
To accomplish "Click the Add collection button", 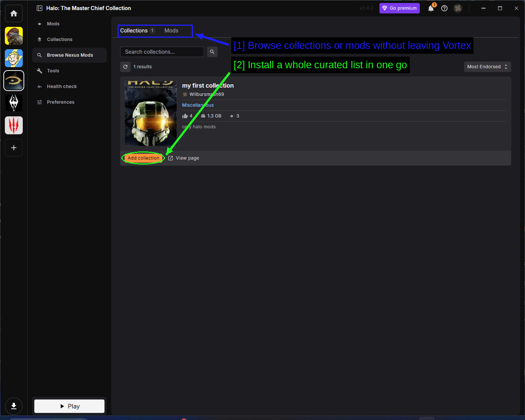I will 143,158.
